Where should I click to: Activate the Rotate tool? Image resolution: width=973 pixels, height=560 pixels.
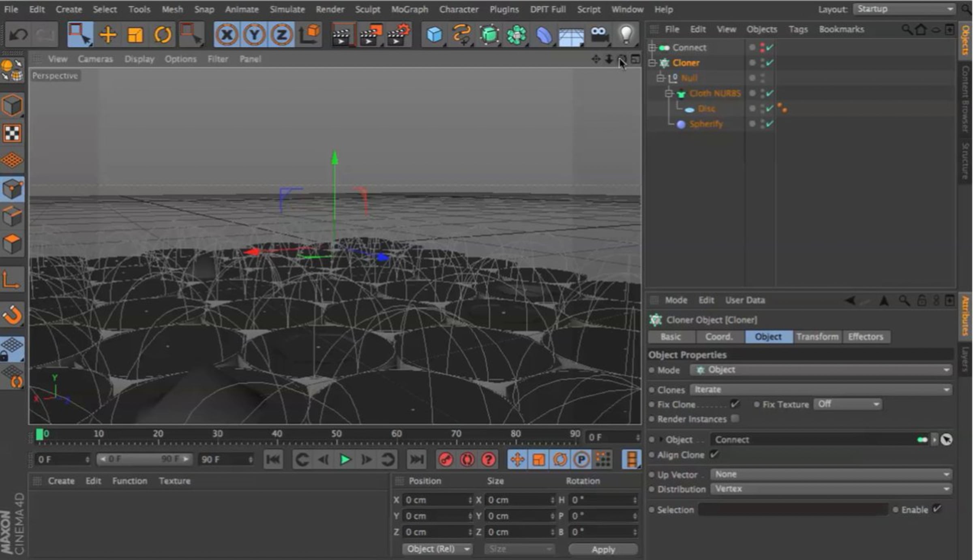point(162,35)
